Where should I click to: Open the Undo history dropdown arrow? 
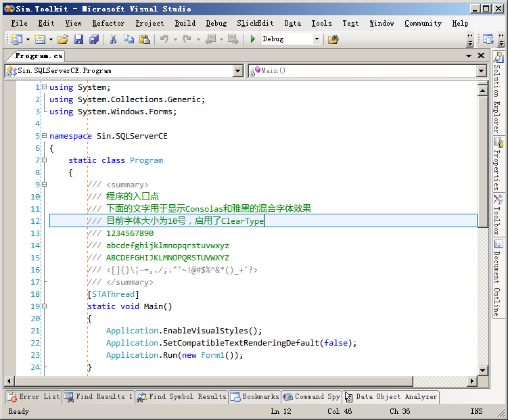pos(175,39)
